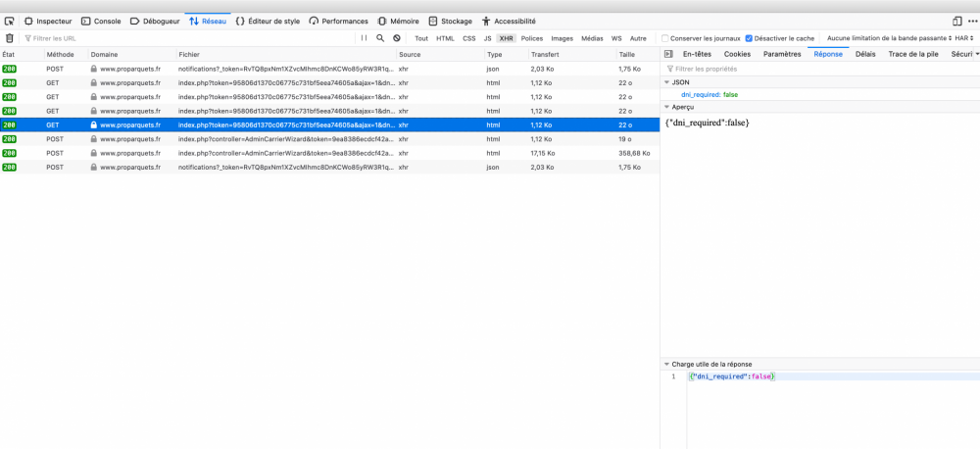Screen dimensions: 980x449
Task: Sort by Fichier column header
Action: (286, 54)
